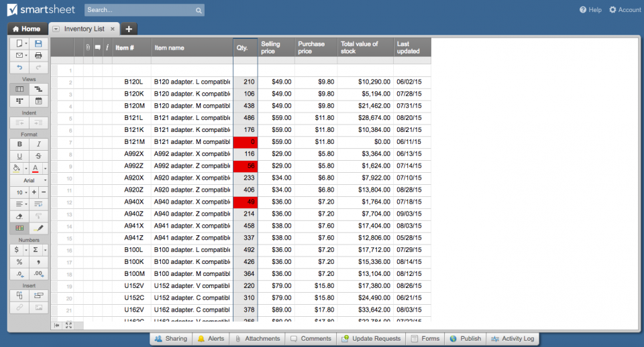Screen dimensions: 644x347
Task: Toggle strikethrough formatting
Action: pyautogui.click(x=38, y=155)
